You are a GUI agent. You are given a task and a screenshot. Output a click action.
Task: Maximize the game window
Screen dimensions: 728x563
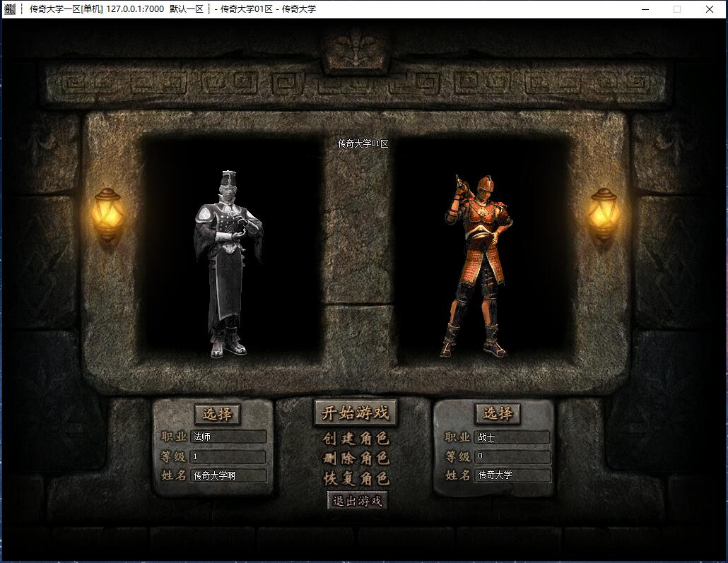pyautogui.click(x=677, y=9)
